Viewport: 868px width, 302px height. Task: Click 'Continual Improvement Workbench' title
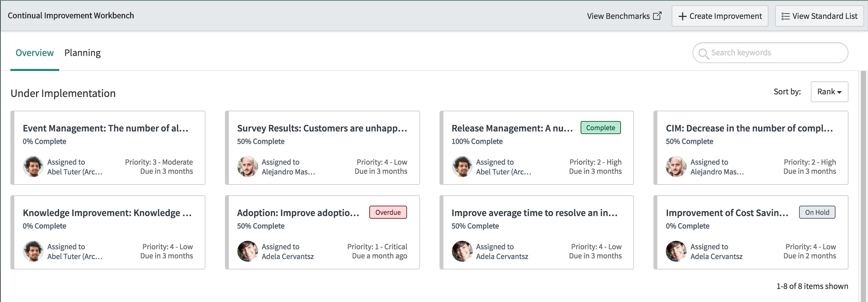click(71, 16)
